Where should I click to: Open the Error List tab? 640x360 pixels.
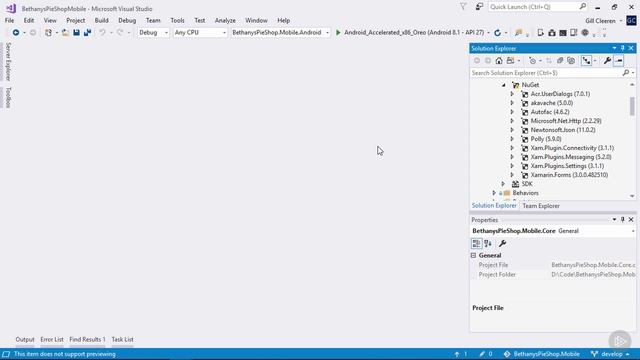[52, 340]
